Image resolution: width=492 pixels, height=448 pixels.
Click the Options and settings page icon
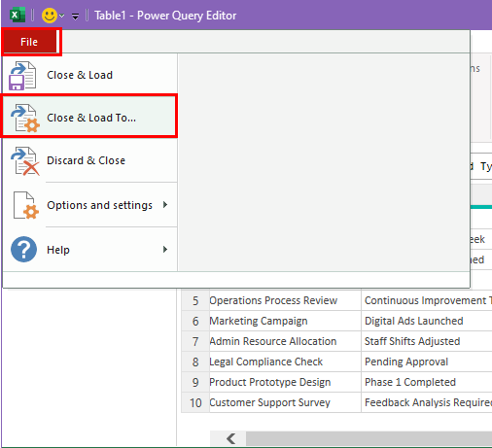tap(26, 205)
